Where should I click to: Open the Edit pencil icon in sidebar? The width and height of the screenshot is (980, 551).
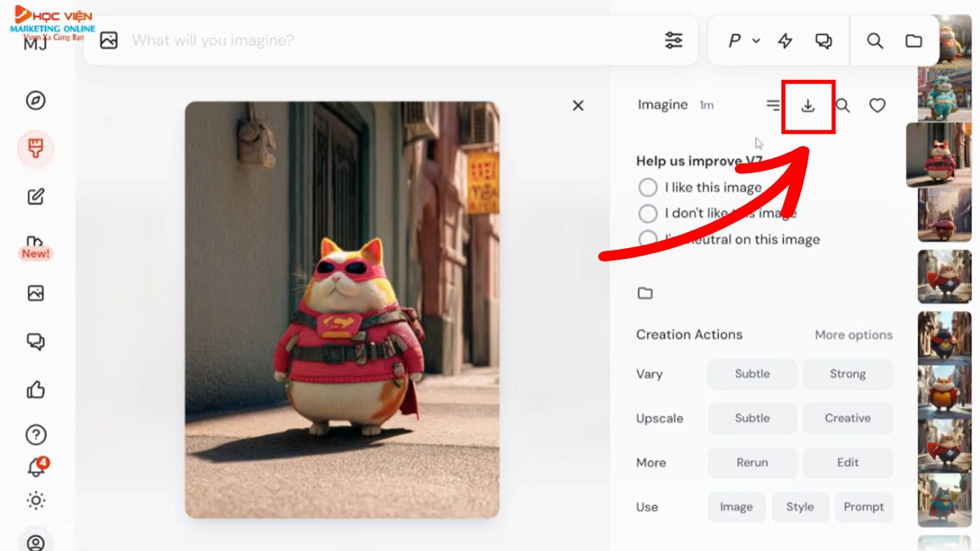[x=36, y=196]
